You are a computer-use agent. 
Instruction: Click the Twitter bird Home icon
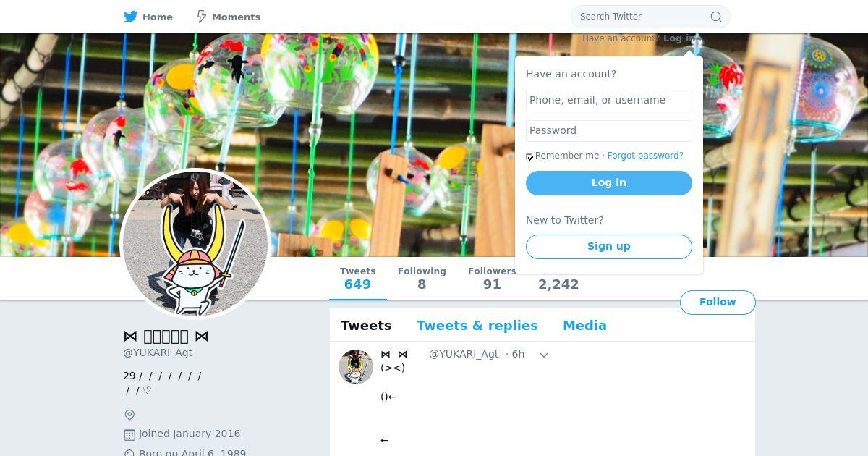(x=131, y=17)
